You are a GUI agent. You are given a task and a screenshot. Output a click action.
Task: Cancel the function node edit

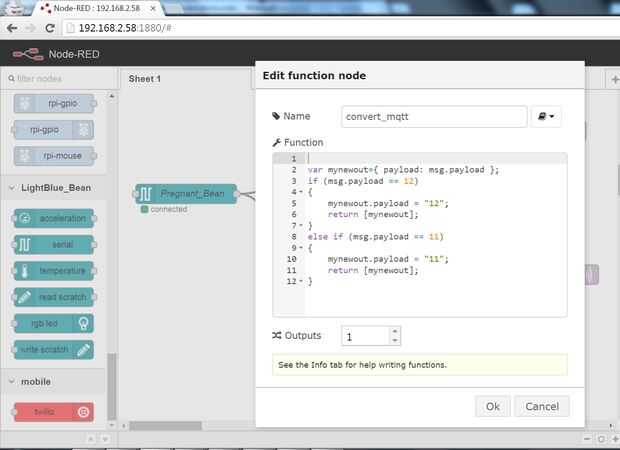coord(542,406)
